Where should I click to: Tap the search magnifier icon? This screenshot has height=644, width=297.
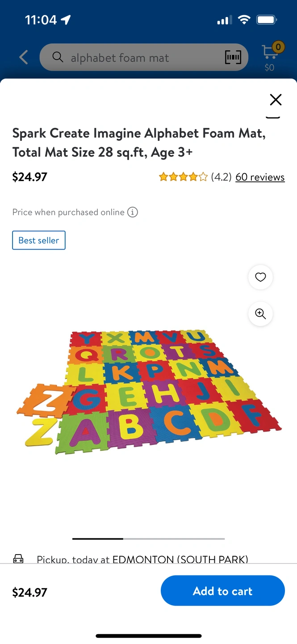[x=58, y=57]
